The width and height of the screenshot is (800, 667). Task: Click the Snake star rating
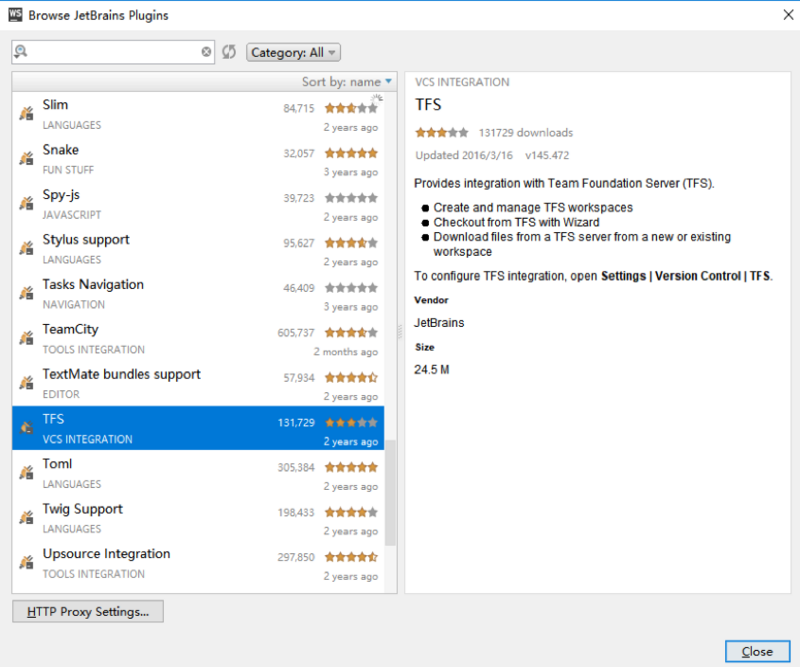[351, 153]
